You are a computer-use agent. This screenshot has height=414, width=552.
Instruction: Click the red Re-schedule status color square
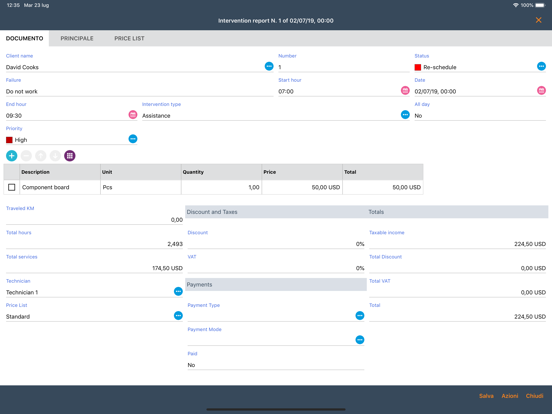[418, 67]
